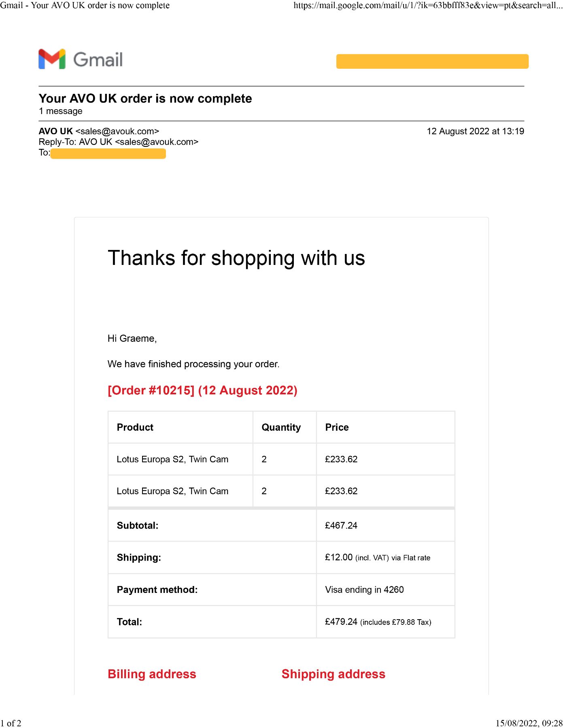The height and width of the screenshot is (728, 563).
Task: Click the Billing address heading
Action: tap(152, 674)
